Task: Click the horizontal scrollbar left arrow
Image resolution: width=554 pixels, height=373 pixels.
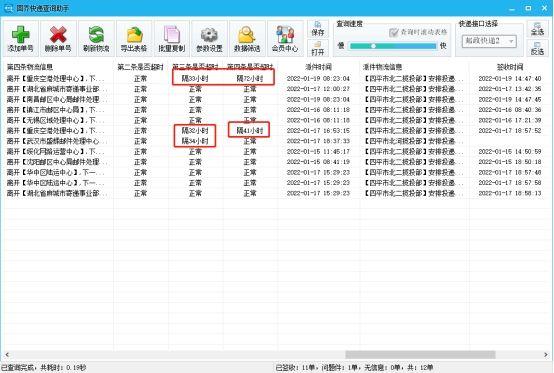Action: coord(7,354)
